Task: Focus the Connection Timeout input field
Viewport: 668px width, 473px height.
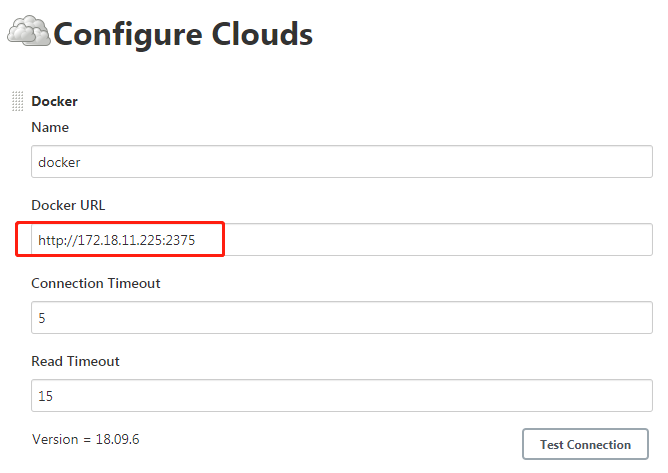Action: click(x=342, y=318)
